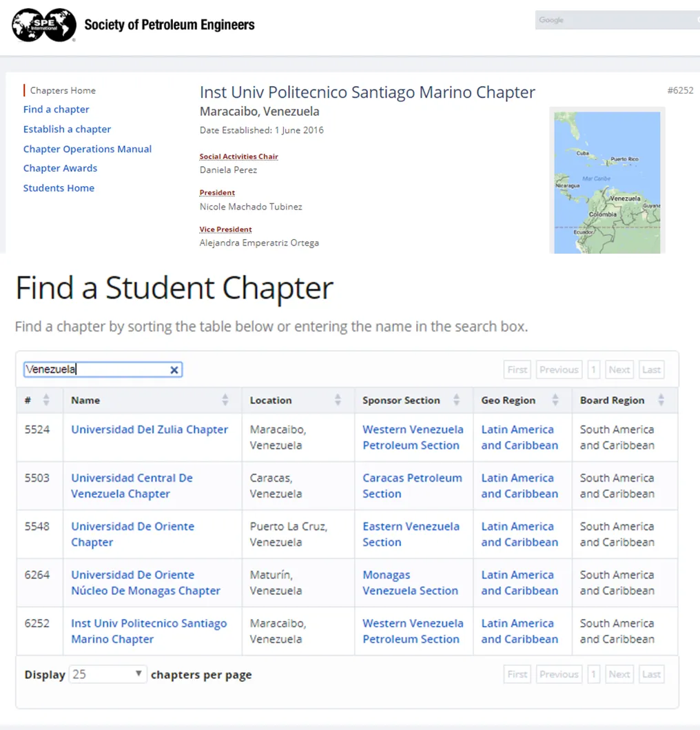Open Universidad Central De Venezuela Chapter
The image size is (700, 730).
(x=132, y=485)
